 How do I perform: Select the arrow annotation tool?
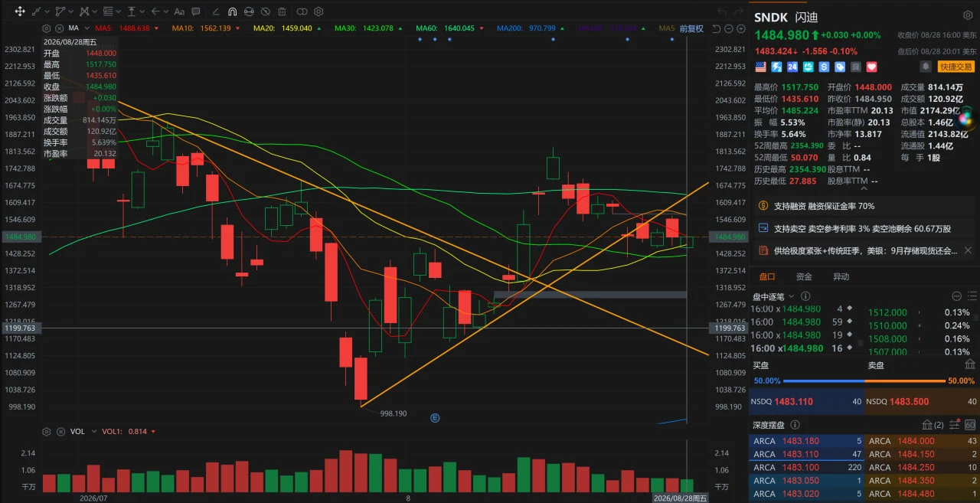click(155, 11)
